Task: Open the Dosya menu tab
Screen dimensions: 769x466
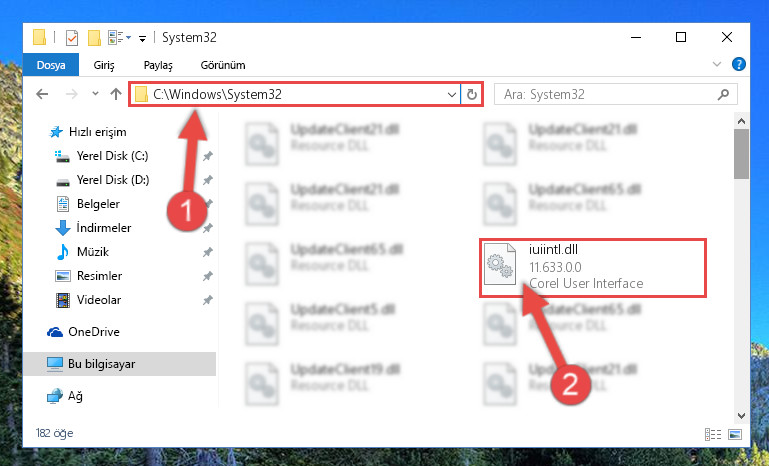Action: [x=51, y=65]
